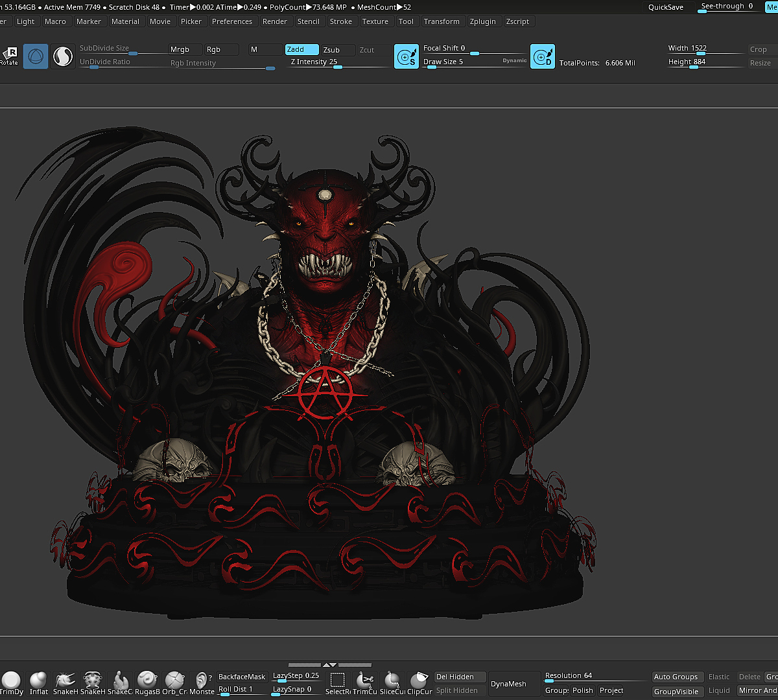Toggle BackfaceMask
Image resolution: width=778 pixels, height=700 pixels.
point(242,677)
